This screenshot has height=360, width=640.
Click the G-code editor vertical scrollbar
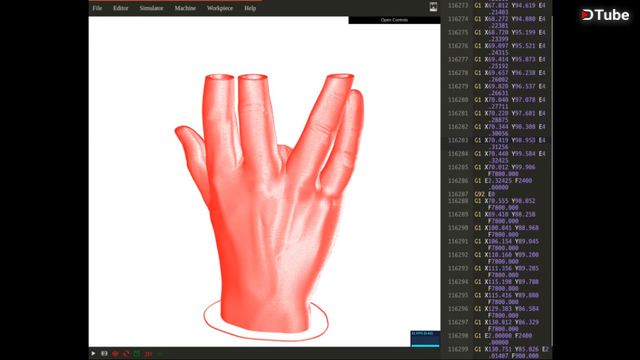(x=551, y=180)
